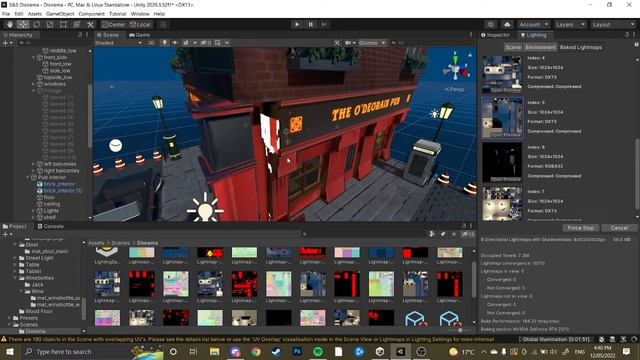Expand the Lights hierarchy item
Screen dimensions: 640x360
[x=33, y=211]
